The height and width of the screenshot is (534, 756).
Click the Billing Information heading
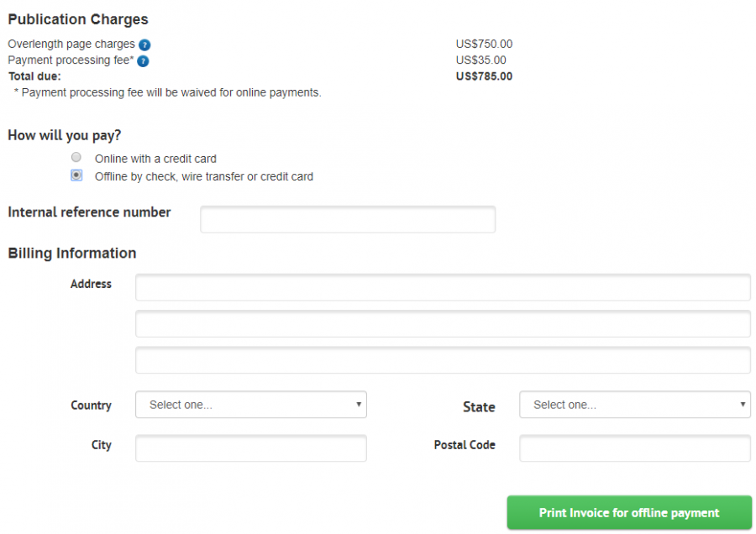coord(72,254)
